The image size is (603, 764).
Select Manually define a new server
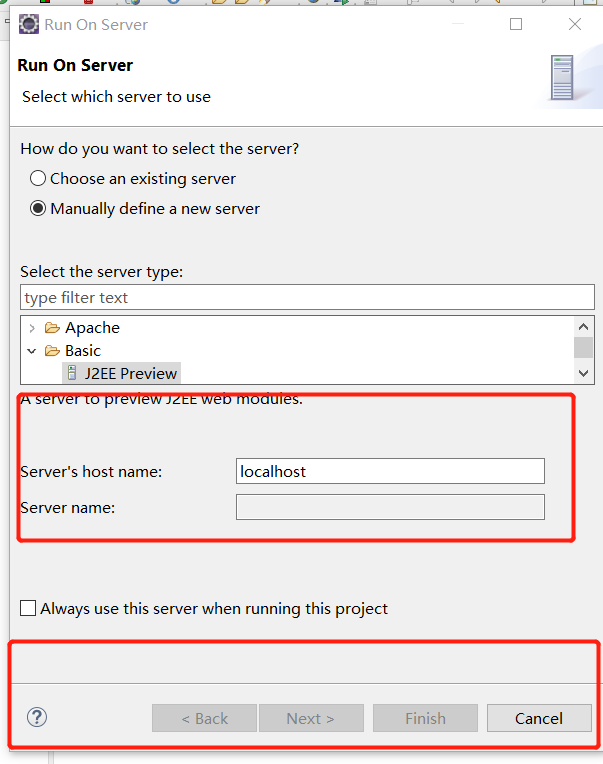point(38,209)
